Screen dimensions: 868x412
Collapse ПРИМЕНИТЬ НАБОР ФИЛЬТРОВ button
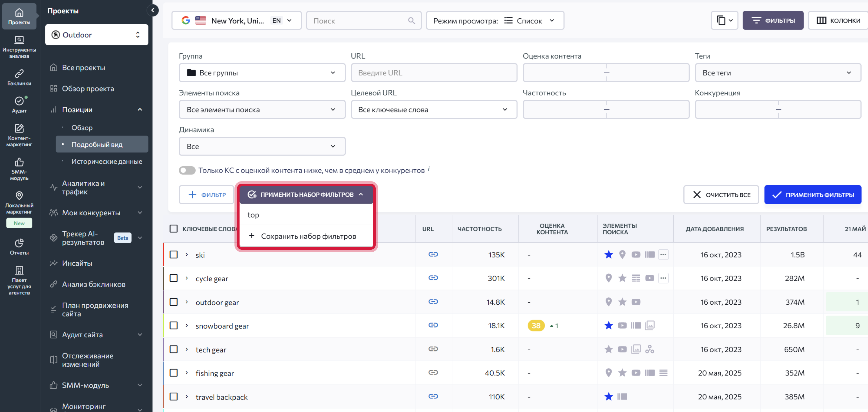coord(306,194)
